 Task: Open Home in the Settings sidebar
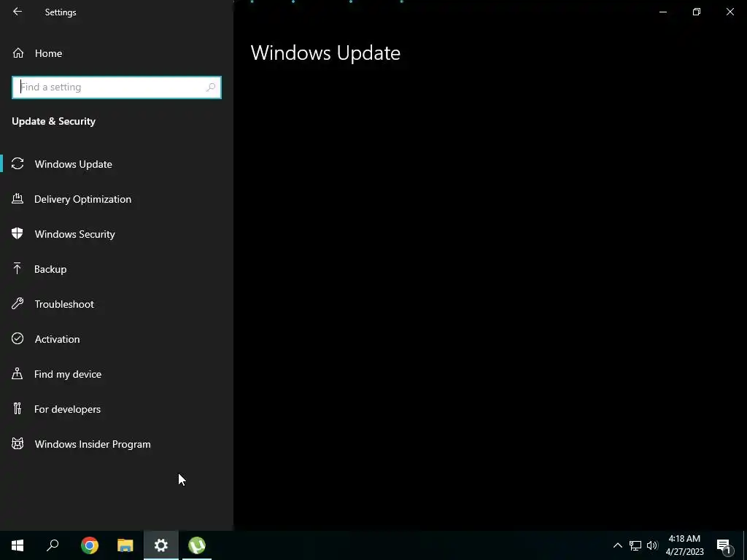(x=117, y=53)
